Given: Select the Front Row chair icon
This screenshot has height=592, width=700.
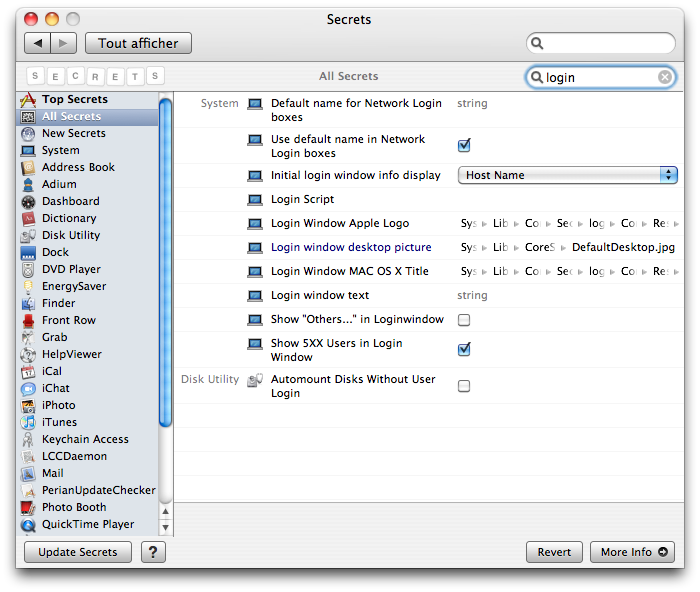Looking at the screenshot, I should (28, 321).
